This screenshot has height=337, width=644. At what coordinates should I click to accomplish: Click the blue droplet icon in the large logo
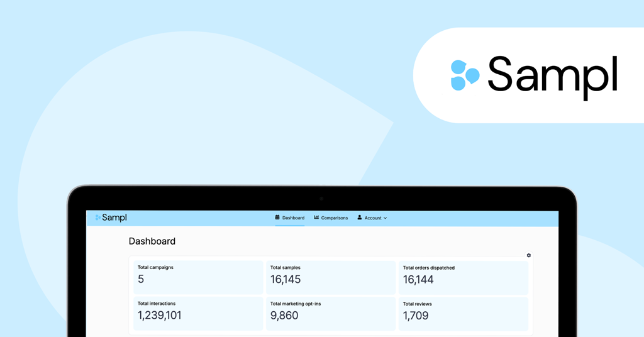[x=465, y=75]
